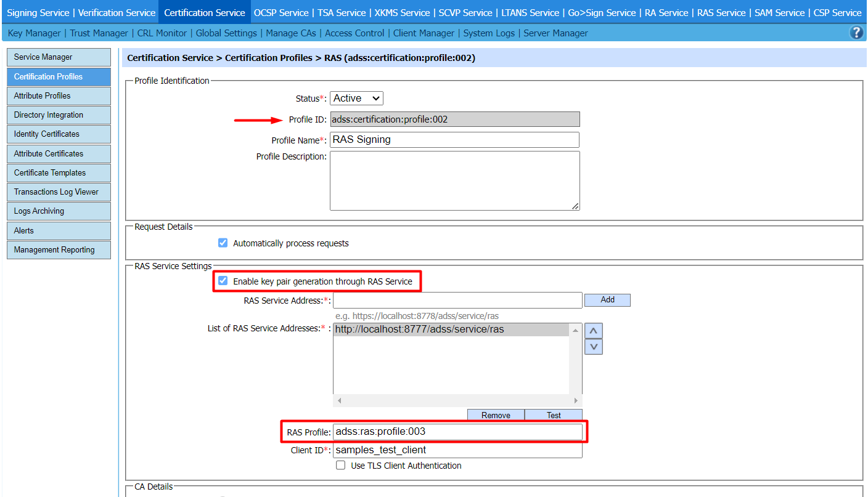Remove the selected RAS address

pyautogui.click(x=496, y=415)
